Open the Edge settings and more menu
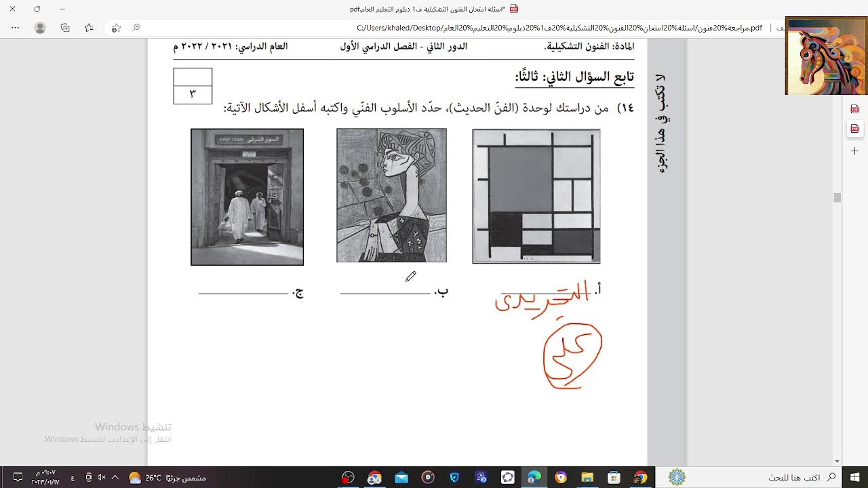The width and height of the screenshot is (868, 488). tap(16, 28)
